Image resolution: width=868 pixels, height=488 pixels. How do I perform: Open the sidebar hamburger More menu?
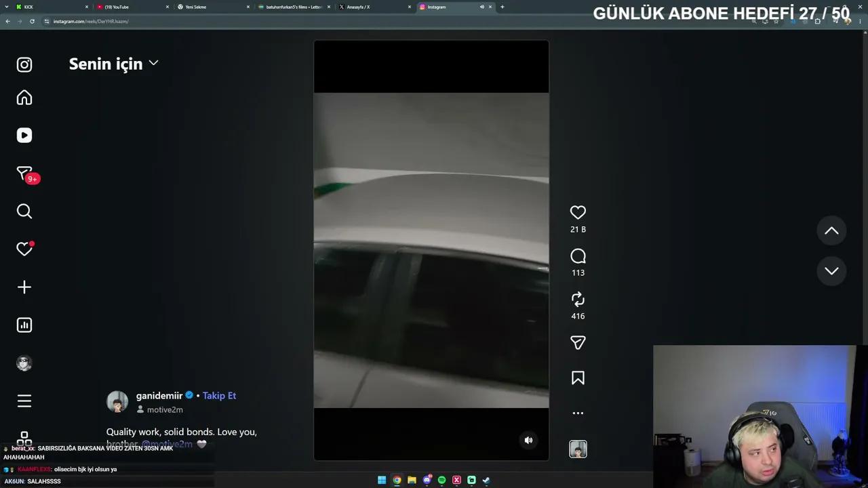click(24, 401)
